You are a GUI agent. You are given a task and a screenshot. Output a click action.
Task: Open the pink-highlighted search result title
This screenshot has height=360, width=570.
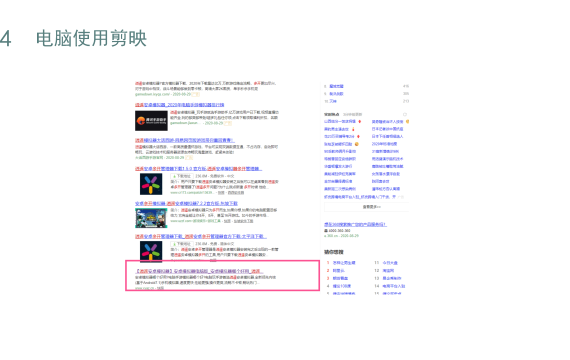tap(199, 271)
